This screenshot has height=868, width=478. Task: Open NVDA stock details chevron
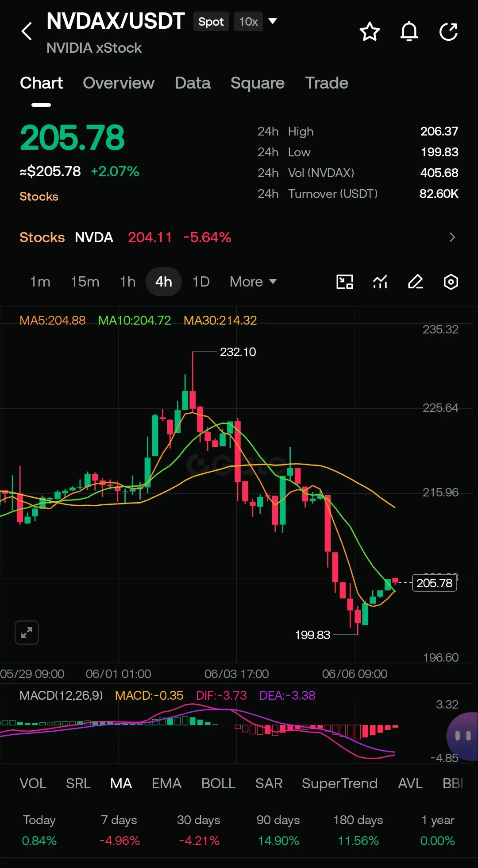point(452,237)
